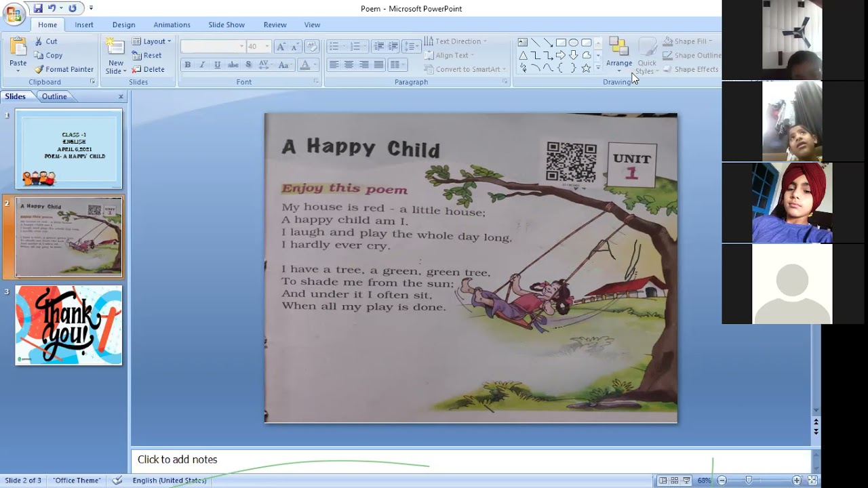868x488 pixels.
Task: Open the Columns menu
Action: click(x=397, y=65)
